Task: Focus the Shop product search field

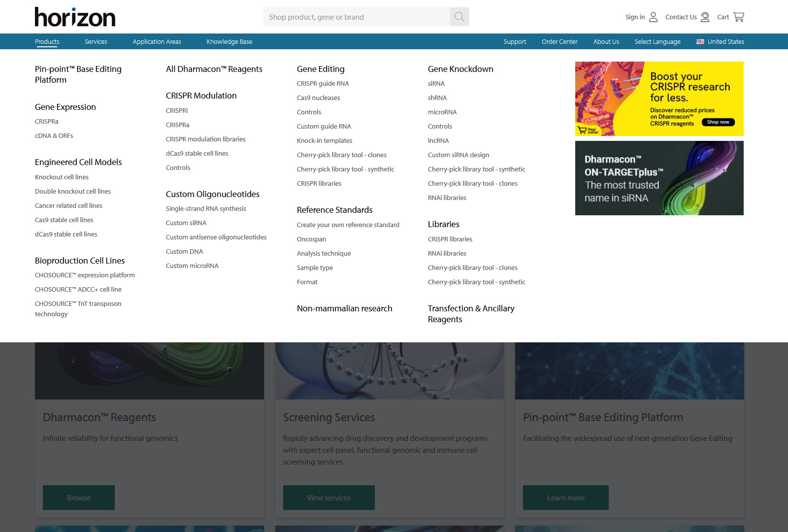Action: 357,17
